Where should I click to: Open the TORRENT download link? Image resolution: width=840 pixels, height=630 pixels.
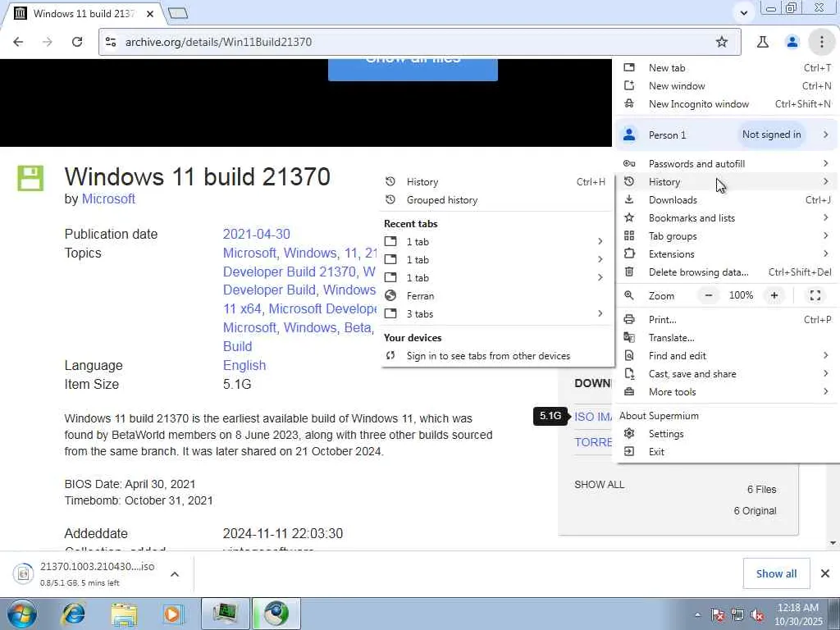click(593, 442)
